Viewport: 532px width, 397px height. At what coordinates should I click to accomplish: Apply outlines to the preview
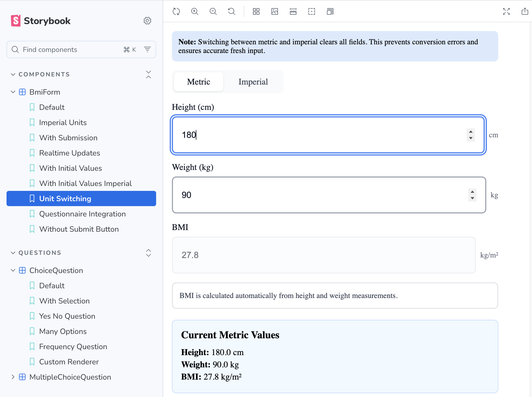point(312,11)
